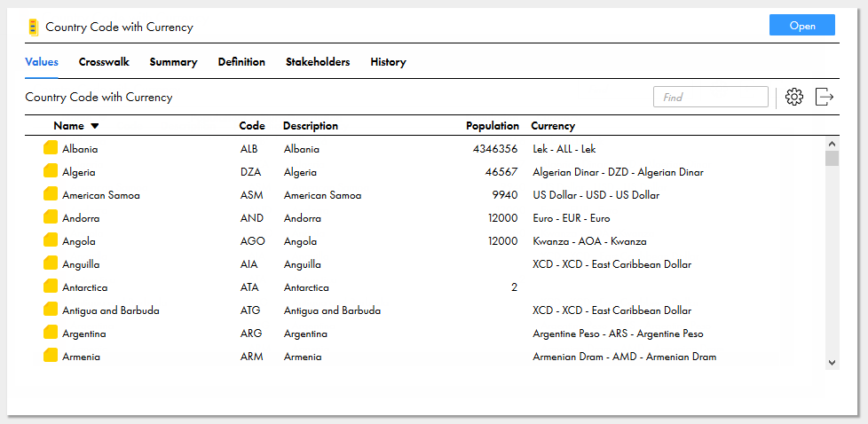This screenshot has height=424, width=868.
Task: Open the settings gear icon
Action: click(x=793, y=97)
